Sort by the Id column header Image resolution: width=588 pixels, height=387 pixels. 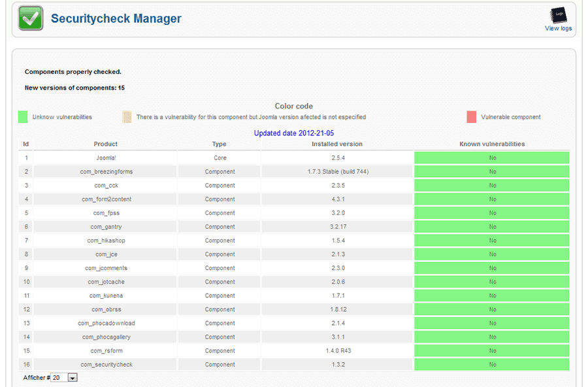(26, 144)
